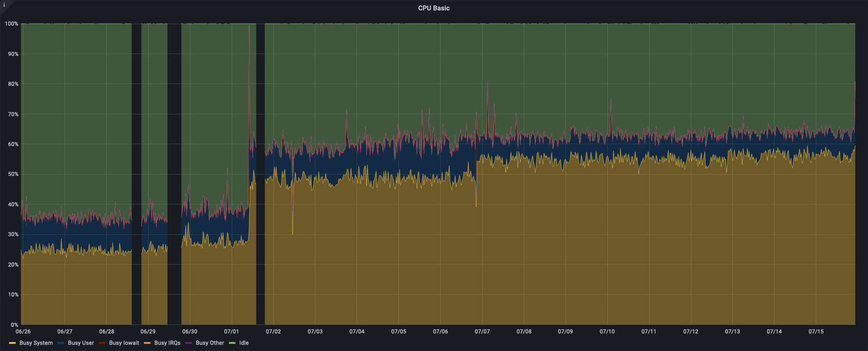Click the 0% y-axis label

(x=14, y=325)
